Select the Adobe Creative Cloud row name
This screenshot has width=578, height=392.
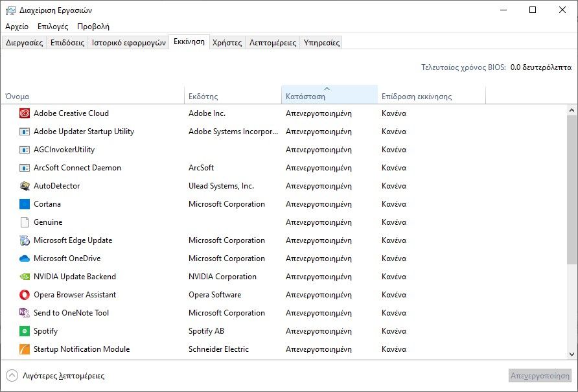pos(71,113)
